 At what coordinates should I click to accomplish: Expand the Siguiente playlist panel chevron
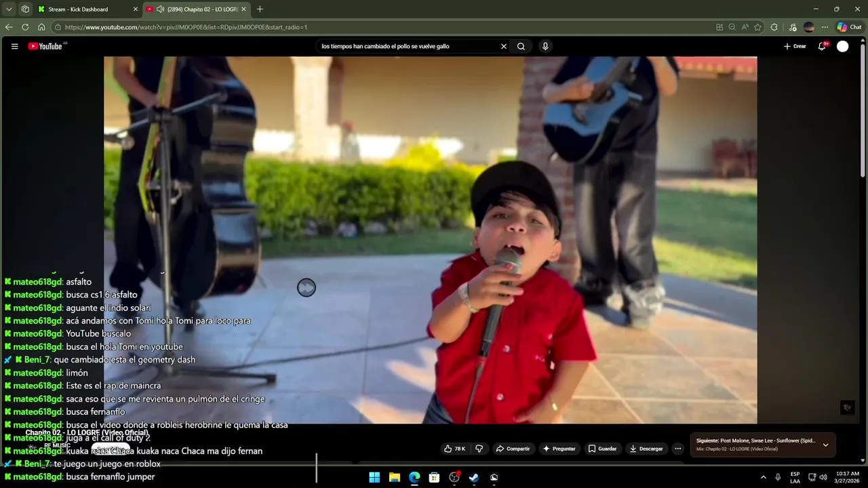825,445
